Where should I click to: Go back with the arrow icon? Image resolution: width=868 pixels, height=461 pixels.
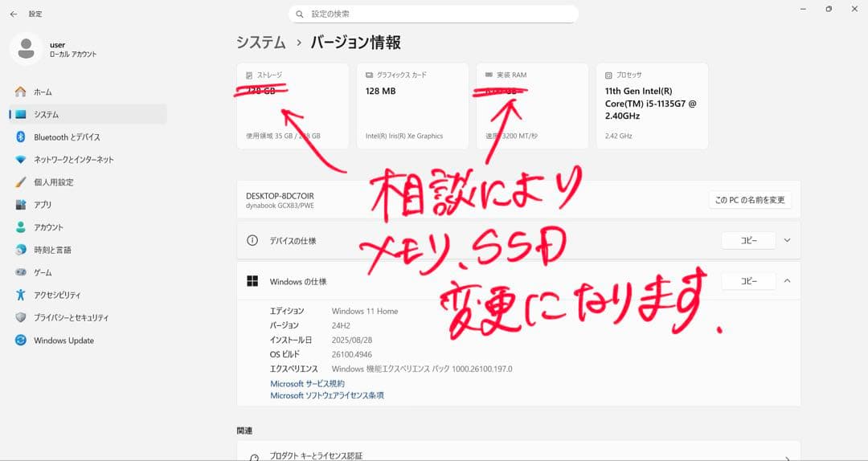(x=14, y=14)
